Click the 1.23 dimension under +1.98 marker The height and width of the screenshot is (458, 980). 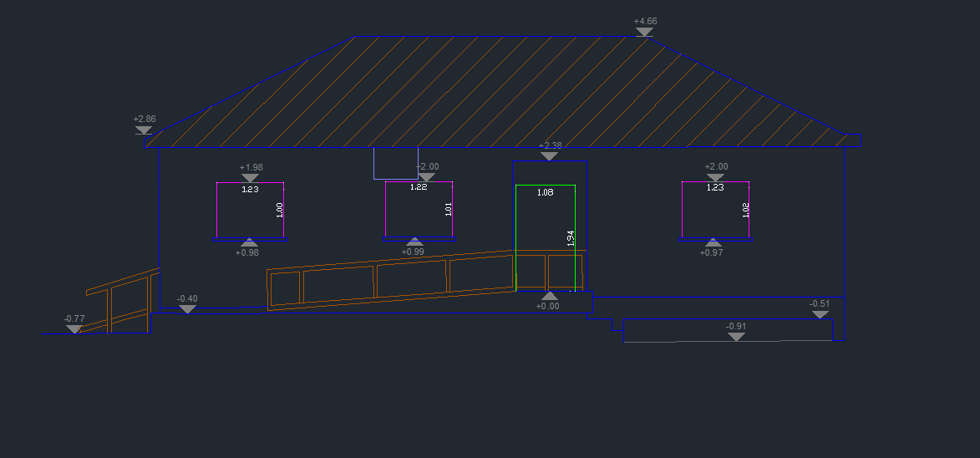tap(251, 190)
